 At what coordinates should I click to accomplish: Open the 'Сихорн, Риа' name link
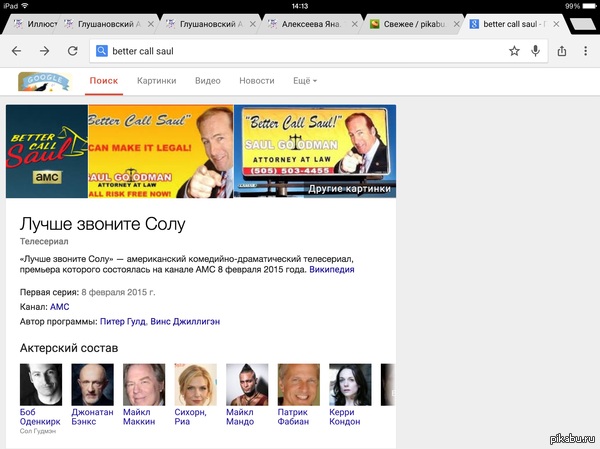point(190,417)
